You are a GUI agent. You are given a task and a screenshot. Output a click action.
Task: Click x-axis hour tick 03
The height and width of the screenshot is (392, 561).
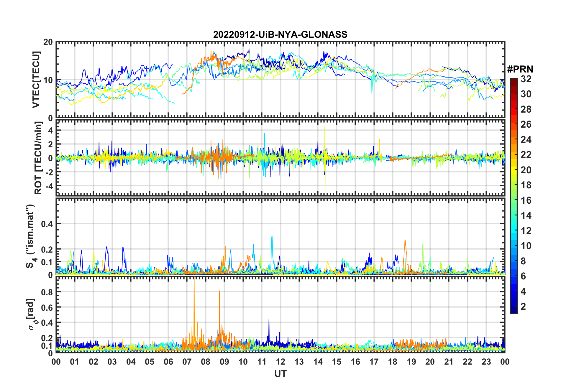pyautogui.click(x=112, y=362)
